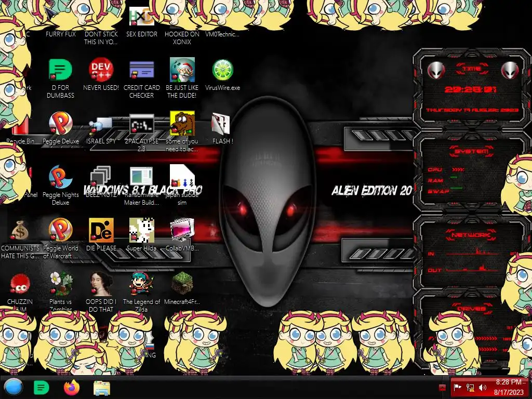The height and width of the screenshot is (399, 532).
Task: Launch VirusWire.exe lime icon
Action: [x=222, y=70]
